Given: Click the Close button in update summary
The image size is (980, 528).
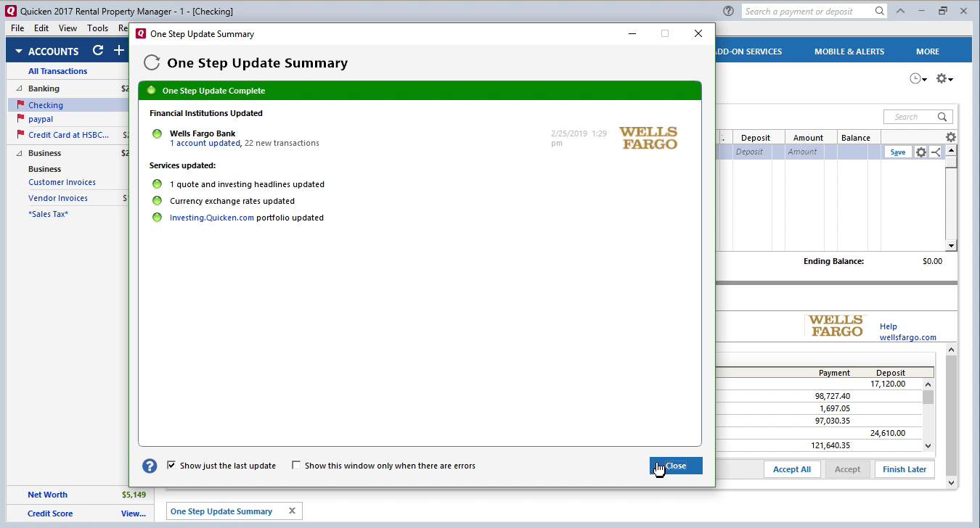Looking at the screenshot, I should [x=676, y=466].
